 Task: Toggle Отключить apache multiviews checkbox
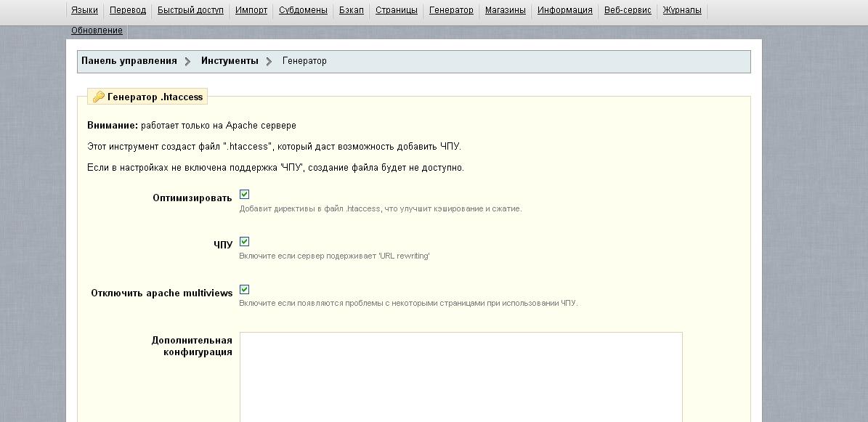click(244, 289)
